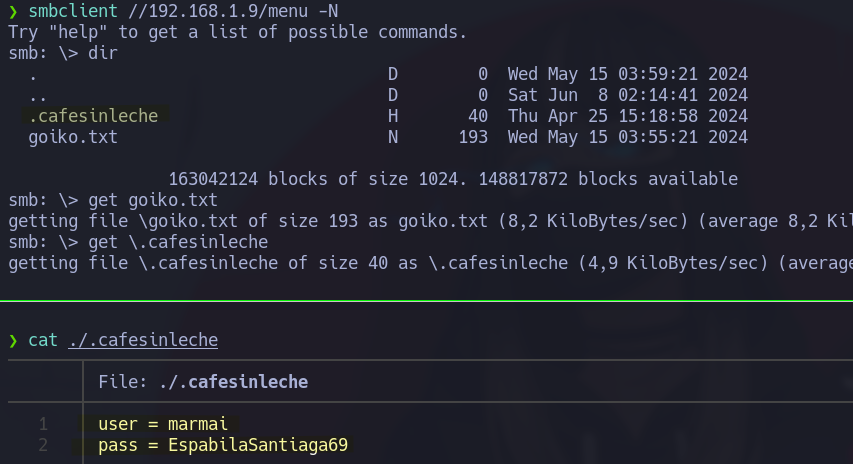Click the 'dir' command after smb prompt
Screen dimensions: 853x464
103,53
